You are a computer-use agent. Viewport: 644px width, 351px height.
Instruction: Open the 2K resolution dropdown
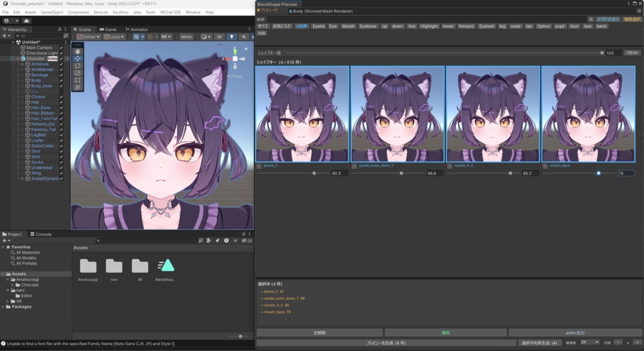click(590, 342)
